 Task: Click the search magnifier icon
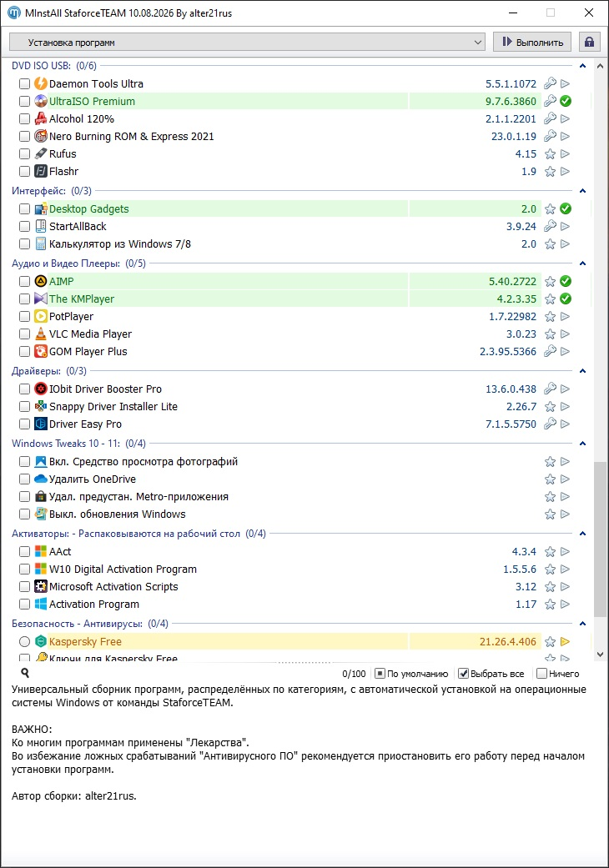click(25, 673)
